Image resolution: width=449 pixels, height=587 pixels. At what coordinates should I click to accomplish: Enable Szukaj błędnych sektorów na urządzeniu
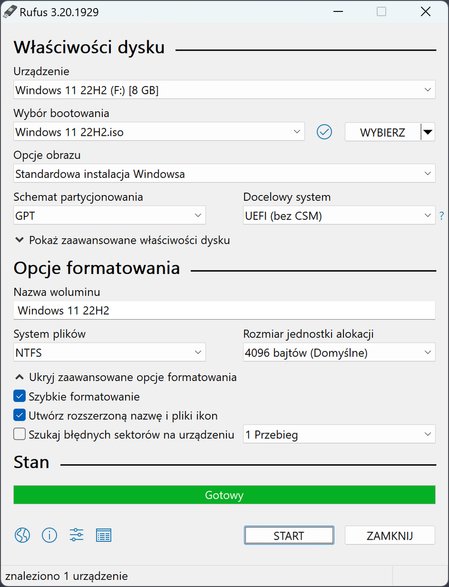coord(19,434)
